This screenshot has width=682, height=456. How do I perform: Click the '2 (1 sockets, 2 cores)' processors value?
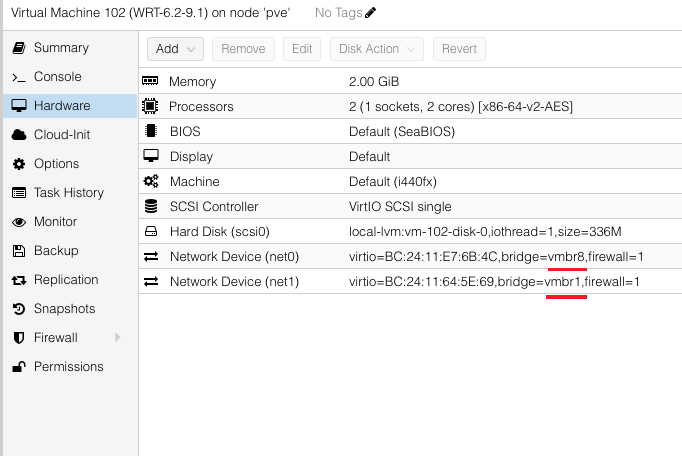click(461, 107)
